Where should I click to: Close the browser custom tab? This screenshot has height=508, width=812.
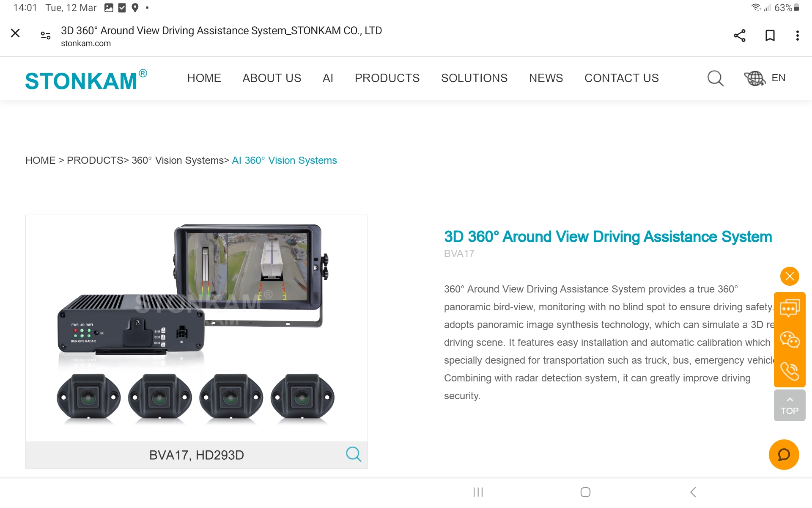15,33
